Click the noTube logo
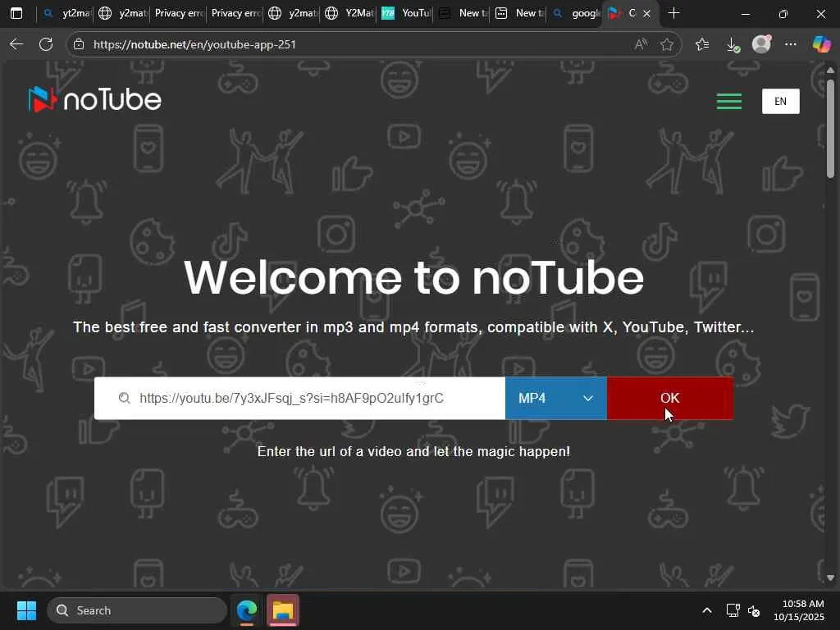The width and height of the screenshot is (840, 630). 95,99
